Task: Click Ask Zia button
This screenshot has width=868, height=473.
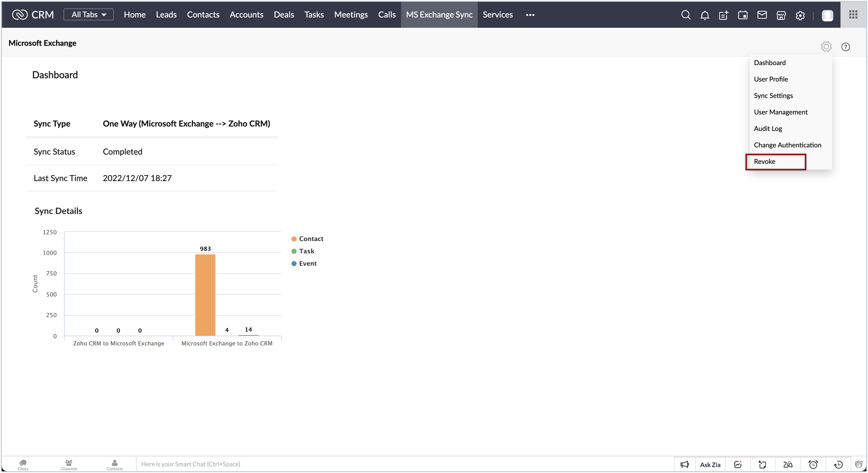Action: [710, 465]
